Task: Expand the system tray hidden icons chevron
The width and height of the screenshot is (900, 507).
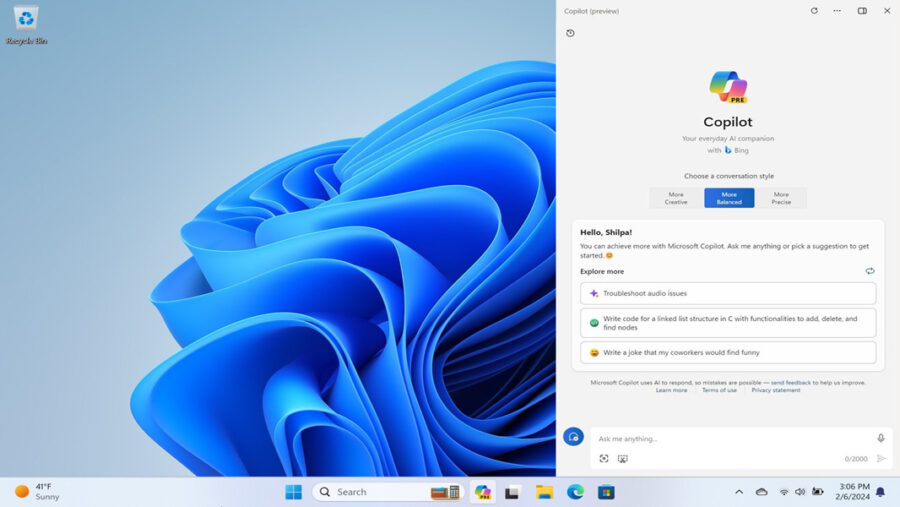Action: (x=739, y=492)
